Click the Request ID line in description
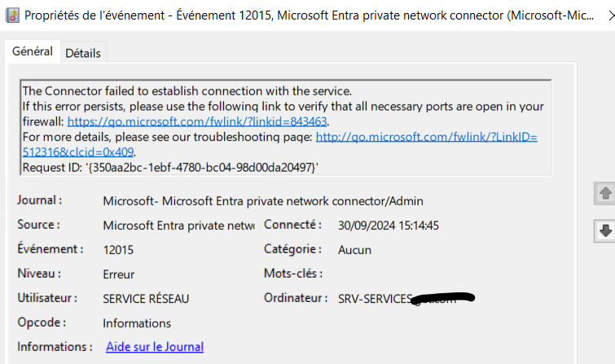Viewport: 615px width, 364px height. click(170, 167)
